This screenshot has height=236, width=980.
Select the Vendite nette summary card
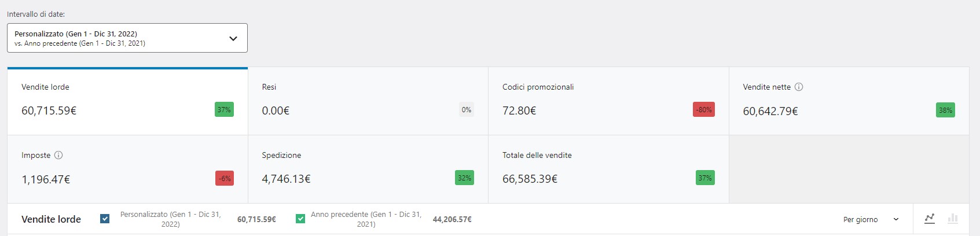coord(848,101)
